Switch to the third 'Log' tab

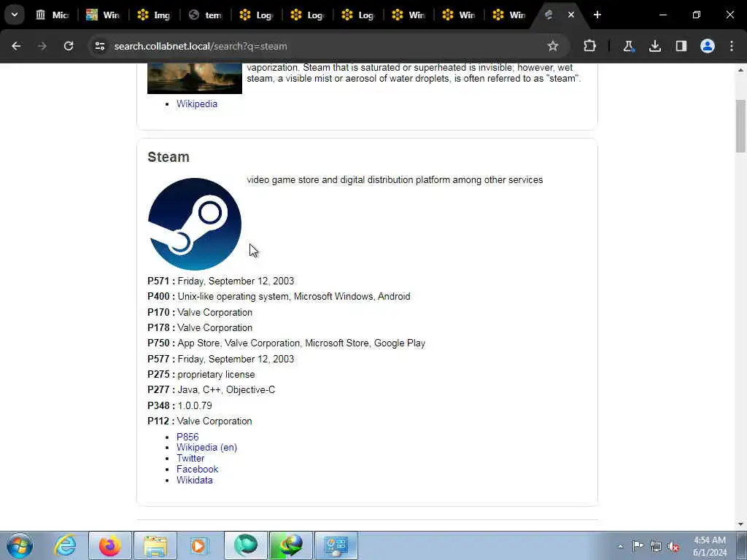point(358,15)
